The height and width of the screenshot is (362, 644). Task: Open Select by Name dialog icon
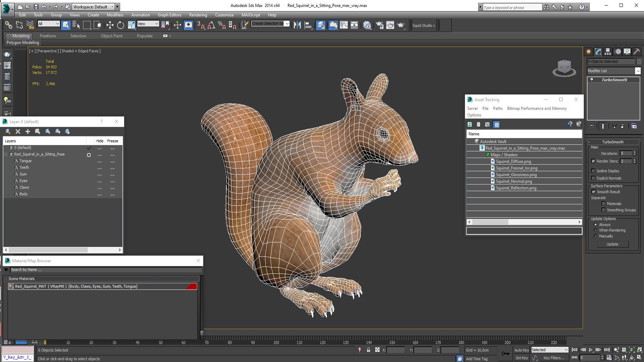tap(76, 25)
